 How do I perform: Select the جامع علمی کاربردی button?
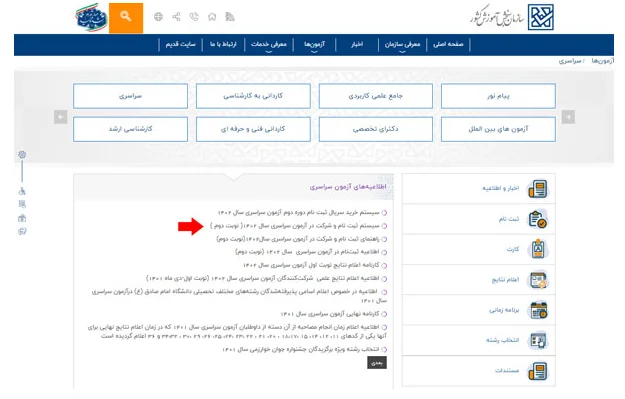[x=375, y=96]
